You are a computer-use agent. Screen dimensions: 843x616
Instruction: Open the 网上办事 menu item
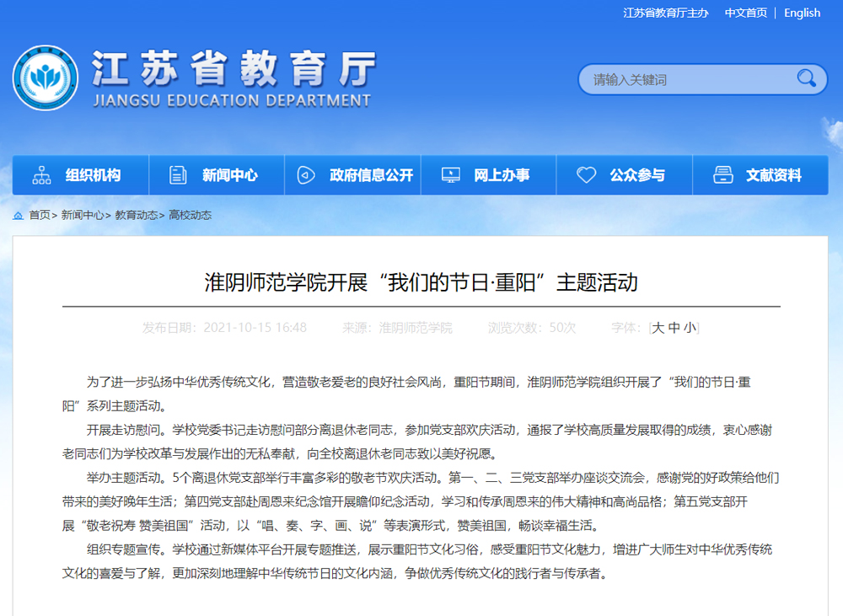pyautogui.click(x=502, y=175)
